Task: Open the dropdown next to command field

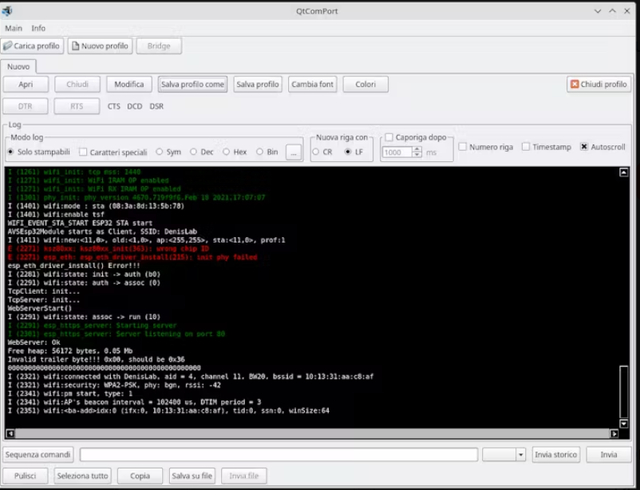Action: (520, 454)
